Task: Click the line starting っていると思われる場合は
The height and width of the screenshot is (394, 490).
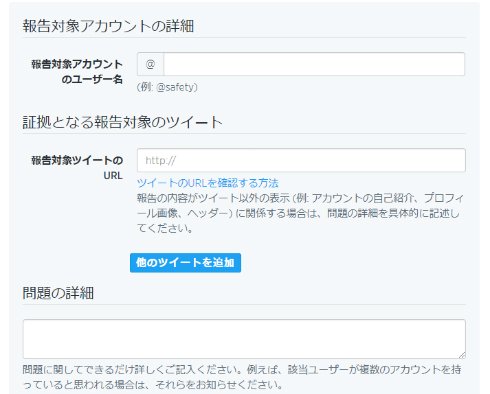Action: (153, 385)
